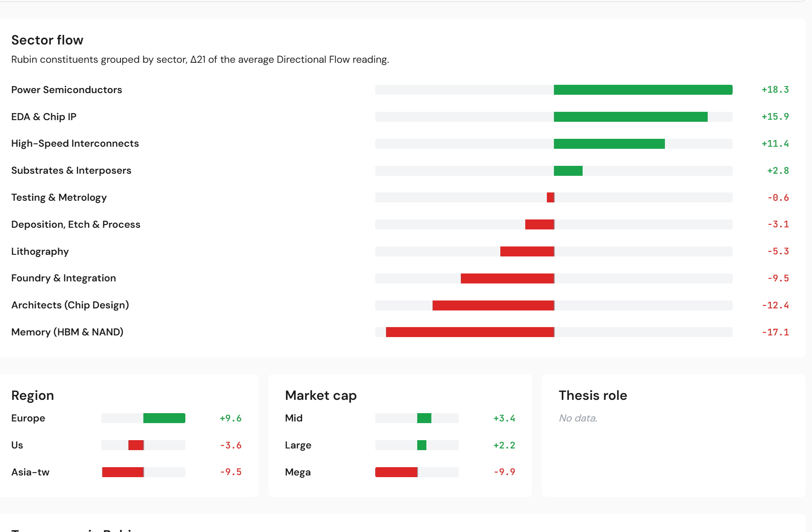The height and width of the screenshot is (532, 812).
Task: Click the Power Semiconductors green flow bar
Action: click(x=642, y=90)
